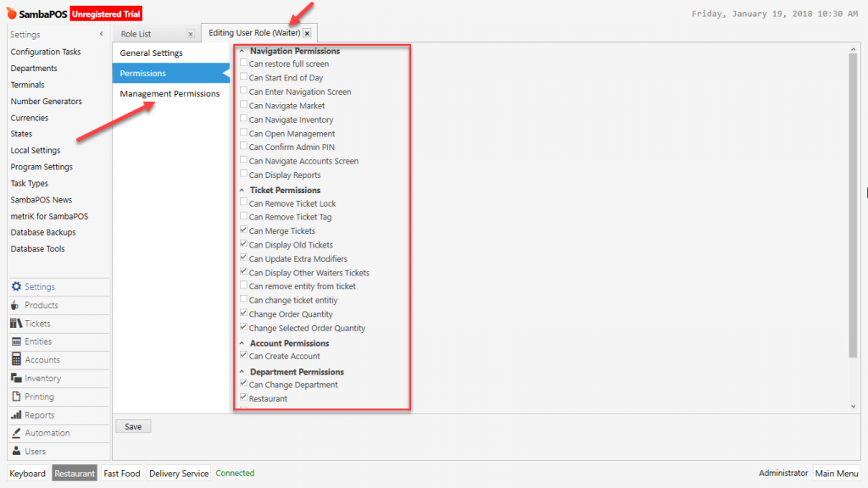Click the SambaPOS orange logo icon
Screen dimensions: 868x488
(x=12, y=13)
